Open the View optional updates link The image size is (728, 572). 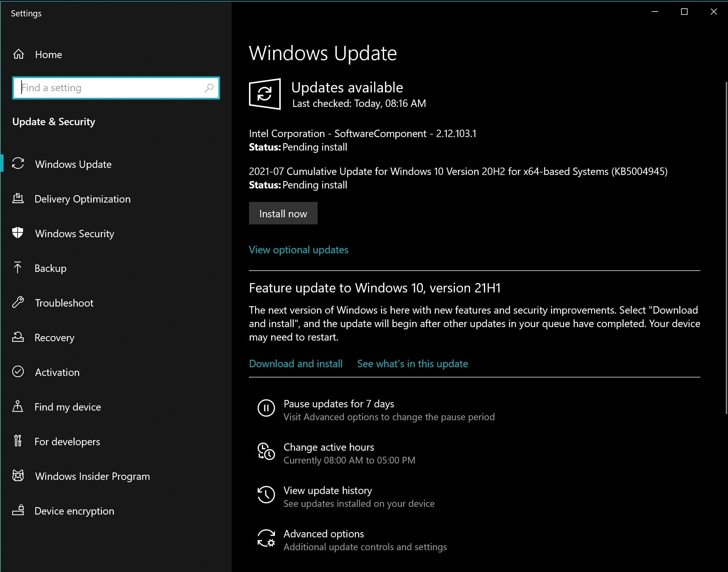(298, 250)
